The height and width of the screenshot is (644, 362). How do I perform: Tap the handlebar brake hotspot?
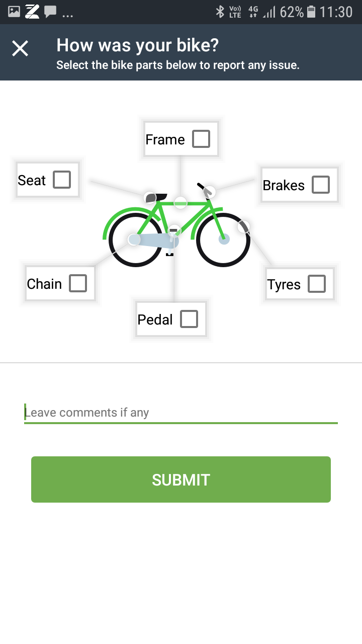click(x=209, y=192)
